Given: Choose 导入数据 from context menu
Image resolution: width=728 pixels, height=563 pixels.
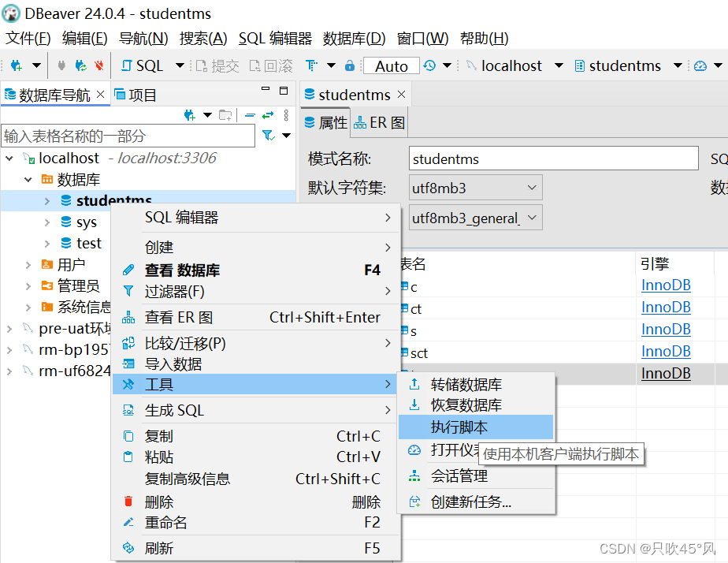Looking at the screenshot, I should (256, 364).
